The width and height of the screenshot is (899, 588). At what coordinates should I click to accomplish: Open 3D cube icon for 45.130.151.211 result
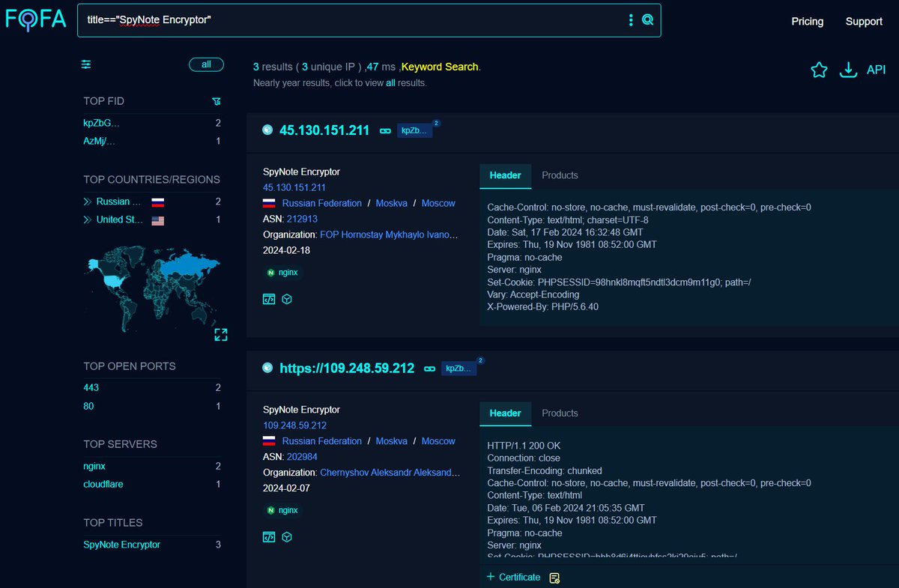point(286,299)
